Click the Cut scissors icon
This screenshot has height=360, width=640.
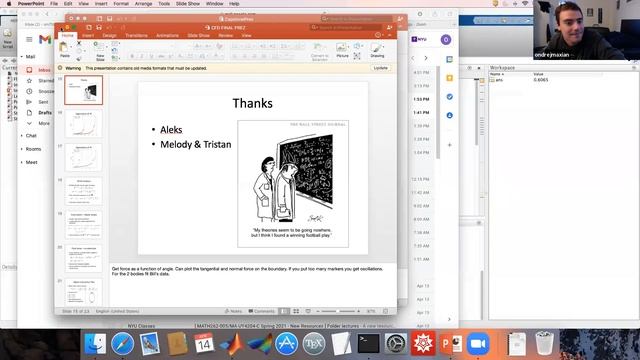click(79, 43)
